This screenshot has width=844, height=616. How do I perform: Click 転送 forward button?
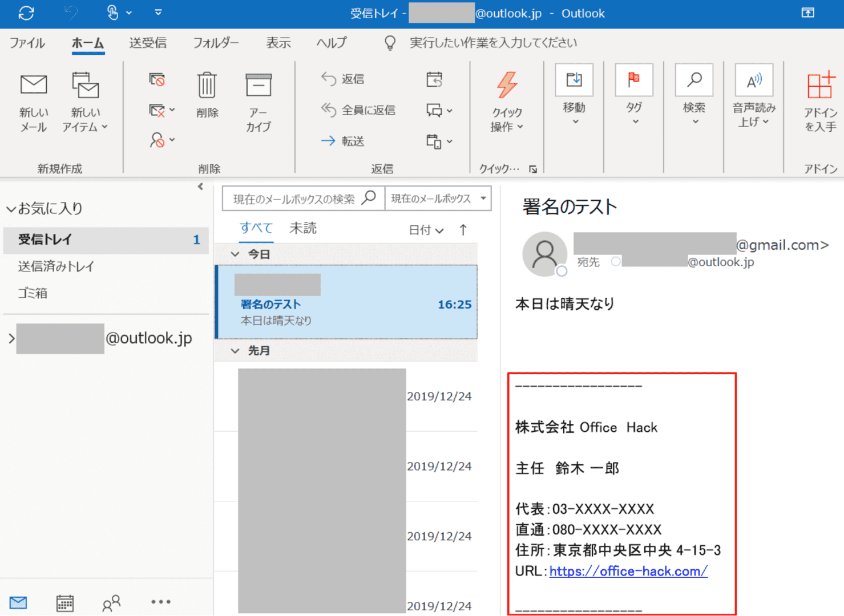click(342, 141)
